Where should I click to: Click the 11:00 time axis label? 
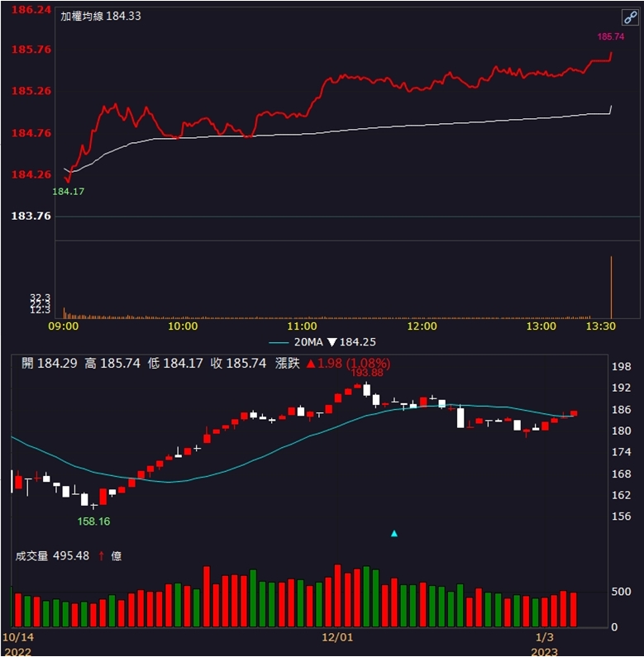tap(303, 326)
